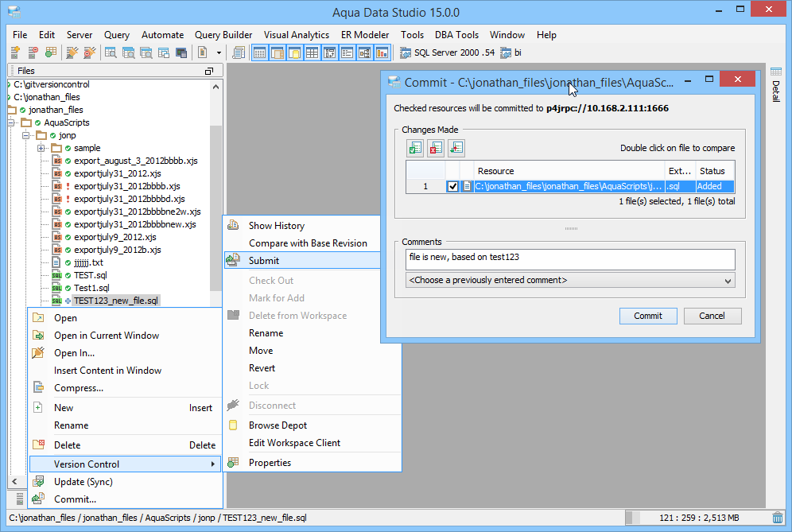
Task: Select export_august_3_2012bbbb.xjs file
Action: pyautogui.click(x=136, y=161)
